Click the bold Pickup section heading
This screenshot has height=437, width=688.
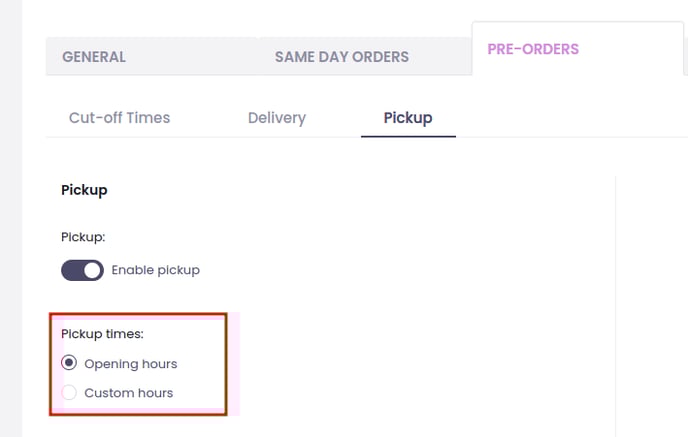tap(84, 189)
